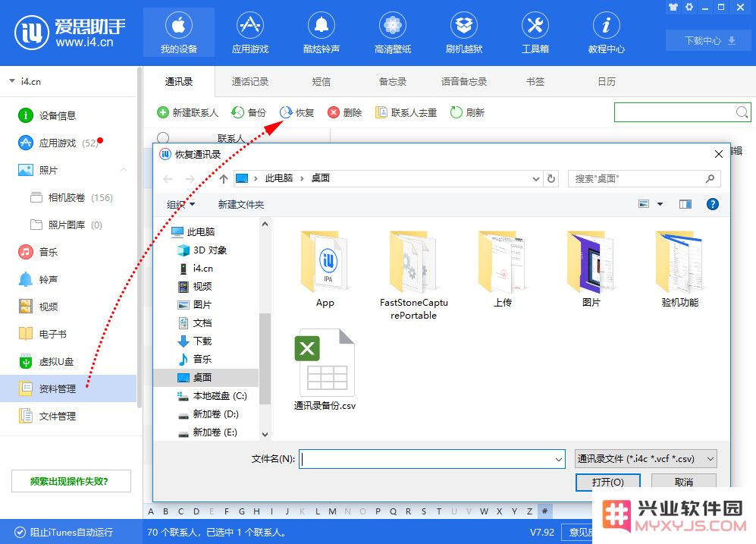The height and width of the screenshot is (544, 756).
Task: Open the settings gear in title bar
Action: tap(689, 8)
